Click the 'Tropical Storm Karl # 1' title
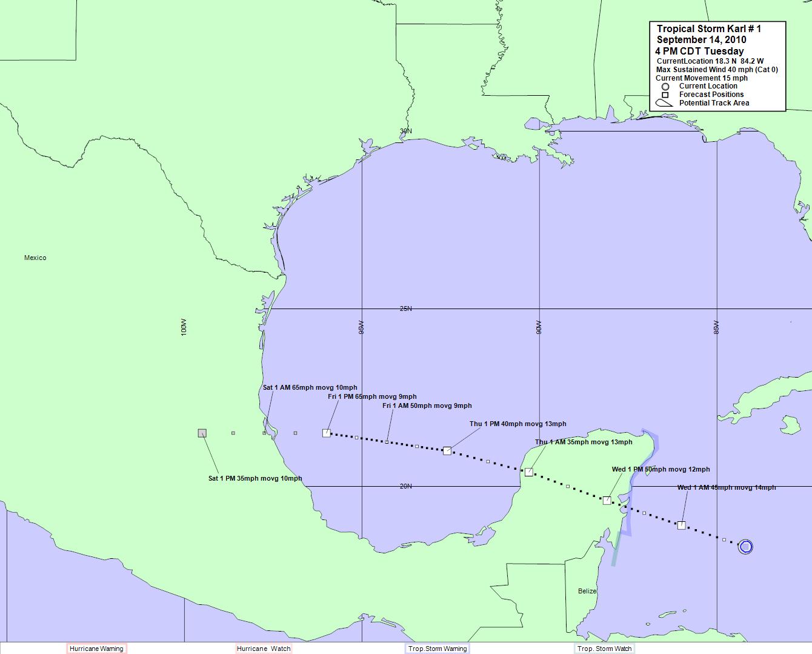This screenshot has width=812, height=654. coord(709,28)
